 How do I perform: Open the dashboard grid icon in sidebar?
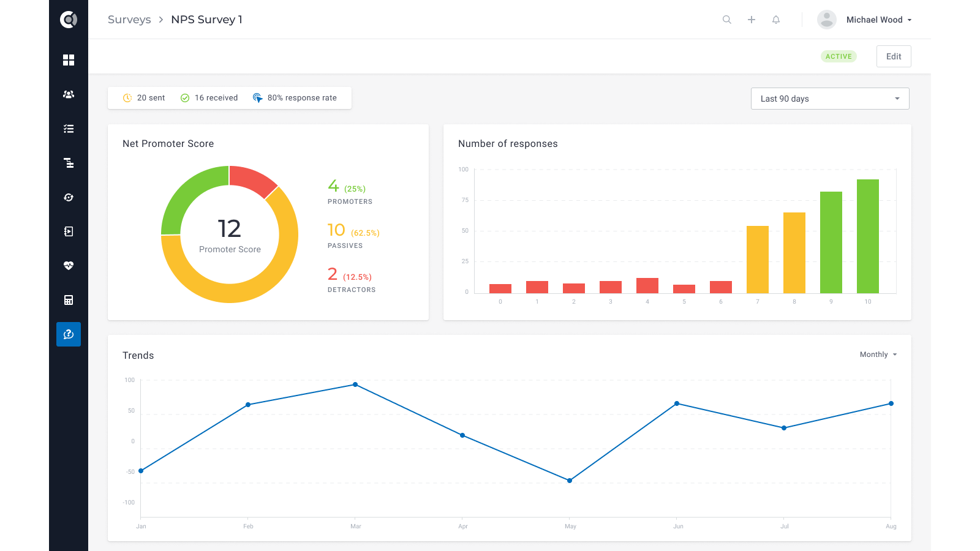[x=69, y=60]
